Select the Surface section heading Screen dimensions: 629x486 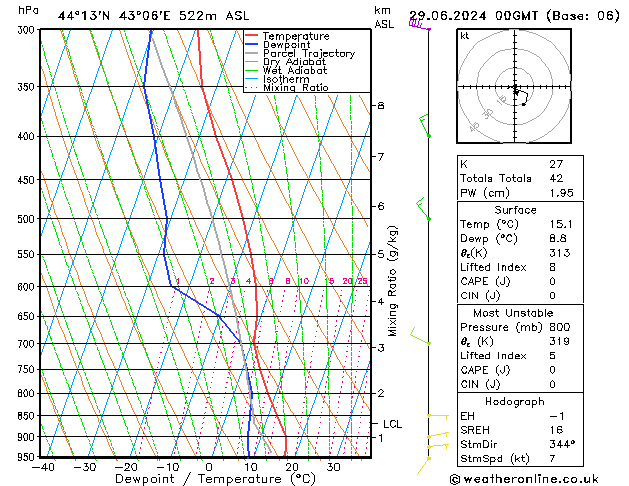515,210
